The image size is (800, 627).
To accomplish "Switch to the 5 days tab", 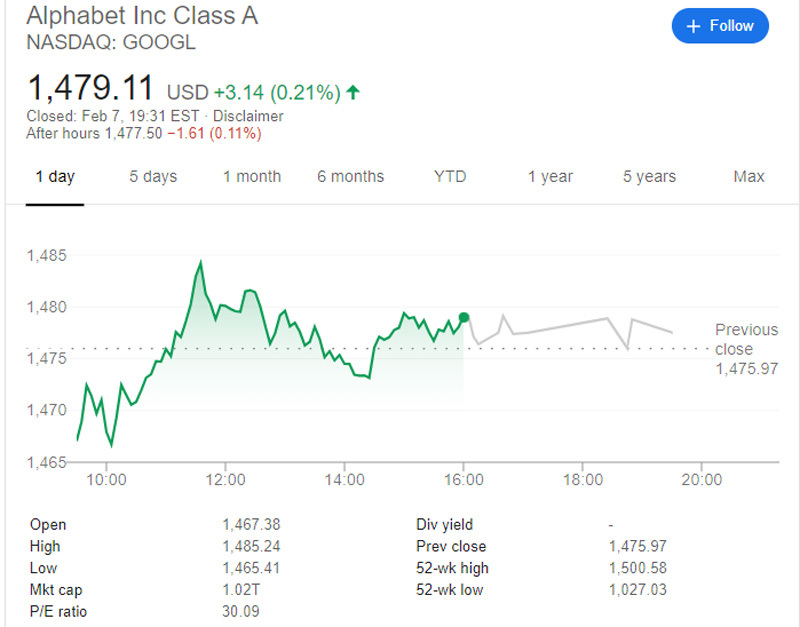I will [x=153, y=177].
